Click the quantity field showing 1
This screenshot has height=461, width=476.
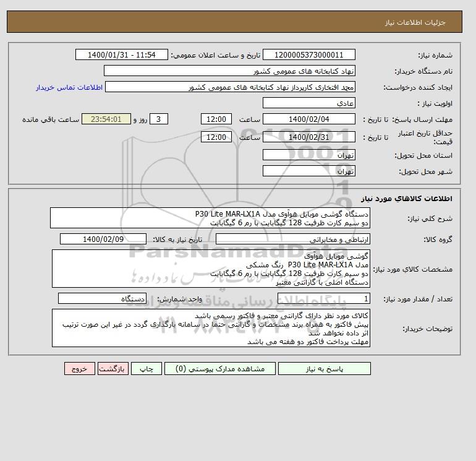(x=323, y=299)
